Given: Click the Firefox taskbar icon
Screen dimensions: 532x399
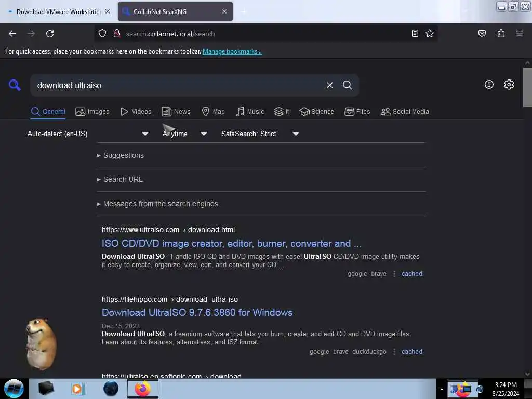Looking at the screenshot, I should click(143, 389).
